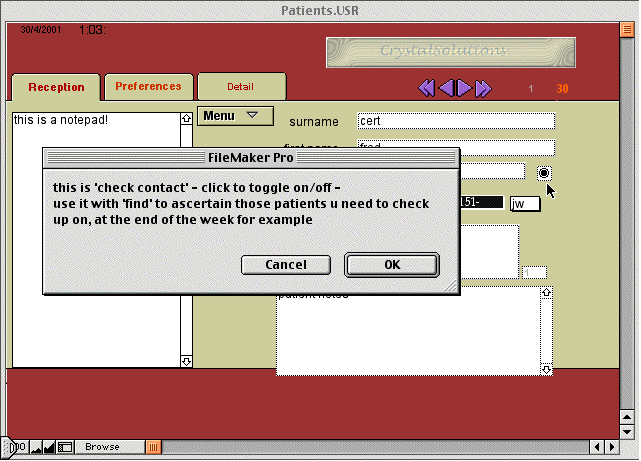Click horizontal scroll left arrow

pos(597,447)
